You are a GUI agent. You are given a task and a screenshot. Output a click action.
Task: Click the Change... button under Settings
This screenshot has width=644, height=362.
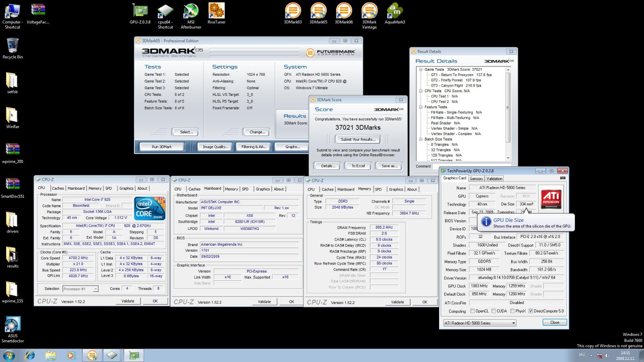[x=257, y=132]
